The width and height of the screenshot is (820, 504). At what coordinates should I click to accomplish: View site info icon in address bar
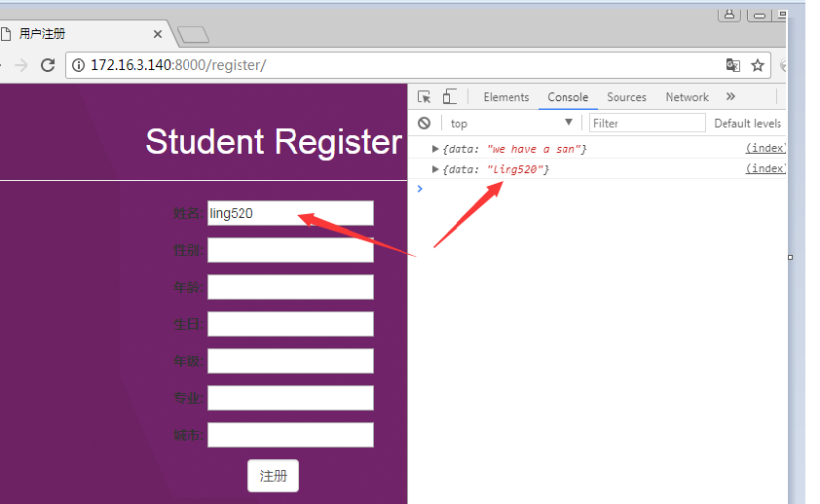point(78,65)
